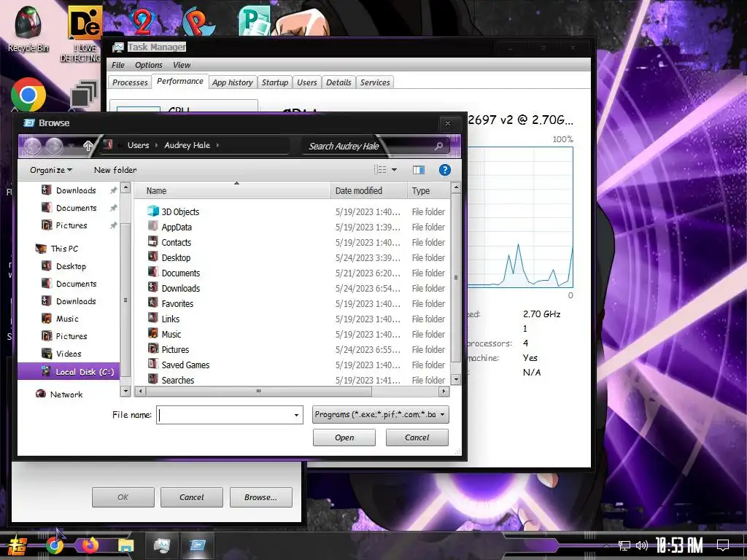
Task: Expand the File name history dropdown
Action: pos(296,415)
